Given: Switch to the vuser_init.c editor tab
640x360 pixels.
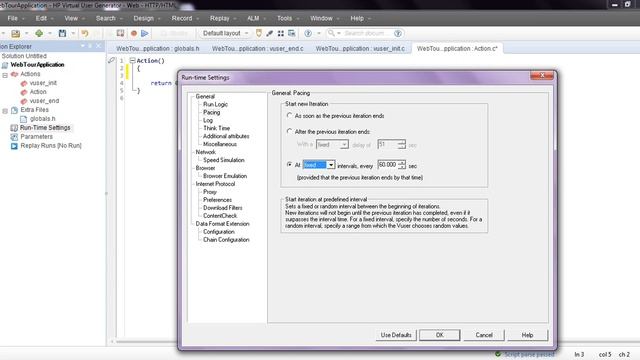Looking at the screenshot, I should (360, 49).
